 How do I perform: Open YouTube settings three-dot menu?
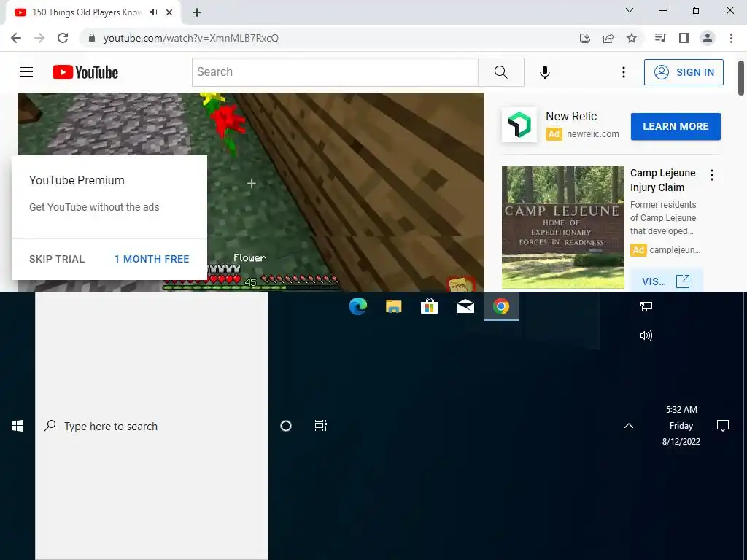pos(623,72)
